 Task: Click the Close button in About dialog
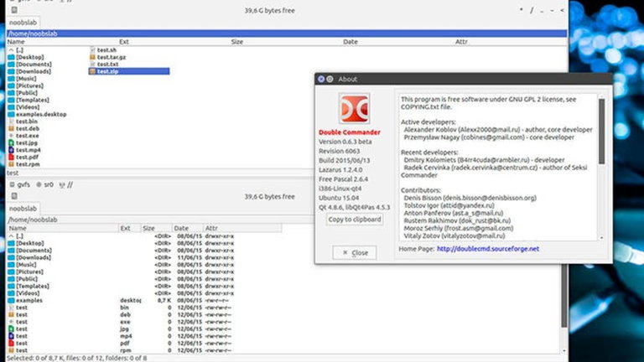click(355, 253)
